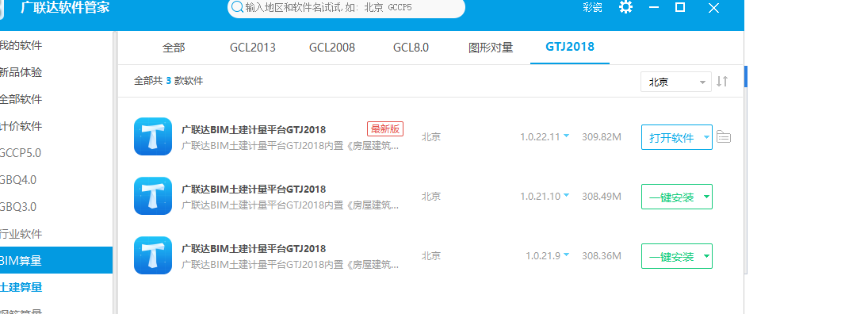Select BIM算量 in sidebar
The image size is (868, 314).
56,260
